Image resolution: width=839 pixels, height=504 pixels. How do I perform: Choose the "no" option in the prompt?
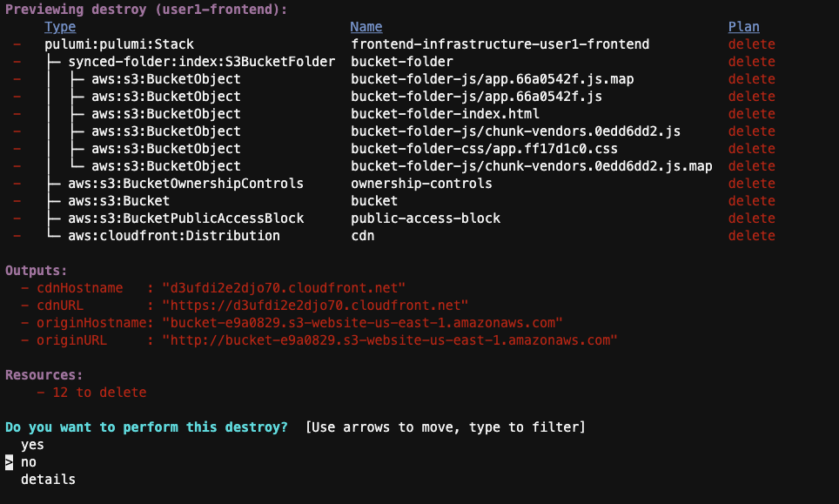[x=29, y=462]
